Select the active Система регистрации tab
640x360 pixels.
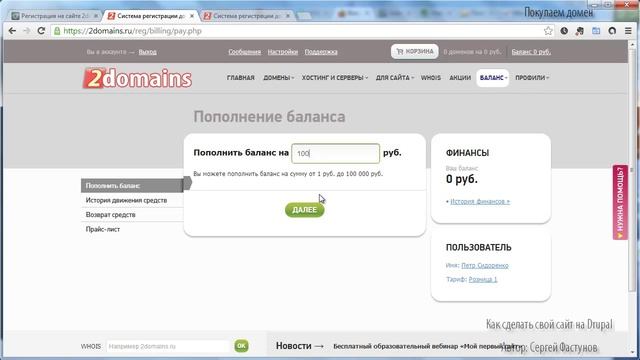point(151,16)
